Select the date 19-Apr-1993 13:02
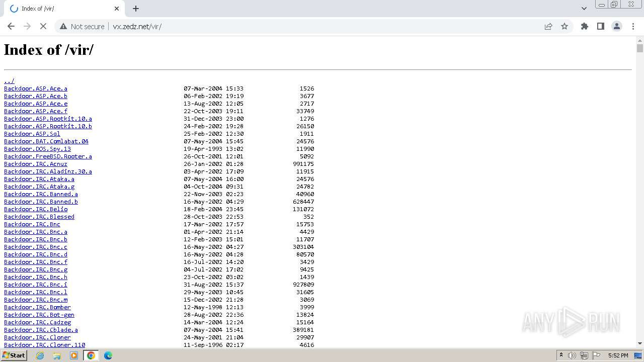 [214, 149]
